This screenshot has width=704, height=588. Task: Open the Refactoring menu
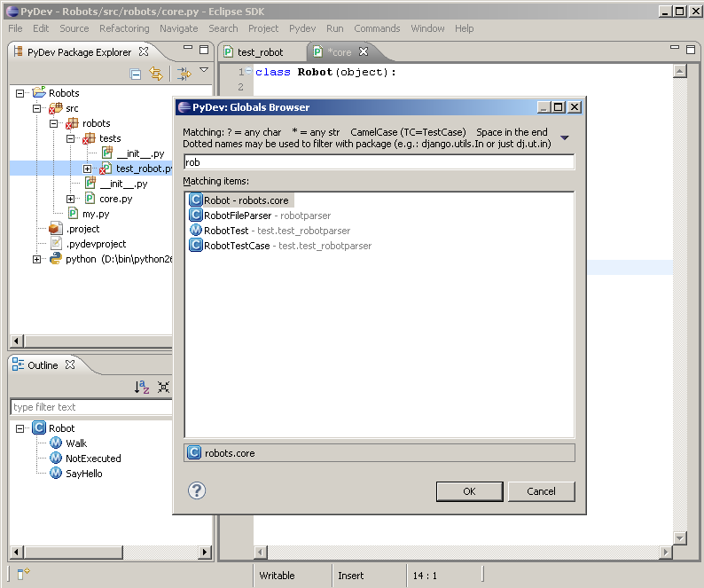point(124,28)
